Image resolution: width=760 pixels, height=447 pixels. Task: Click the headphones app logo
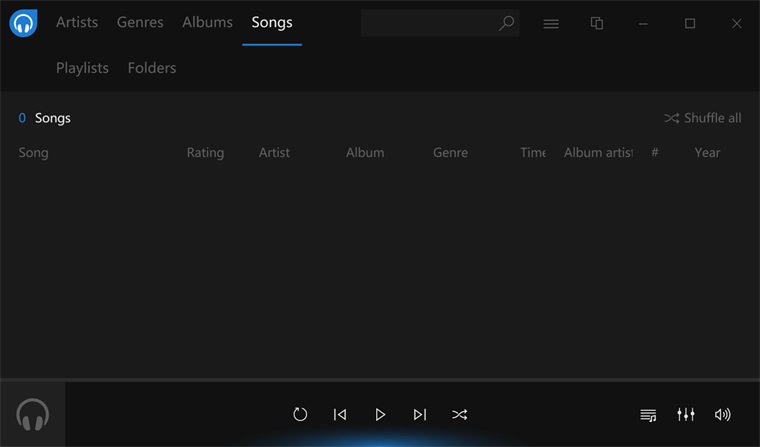(23, 23)
